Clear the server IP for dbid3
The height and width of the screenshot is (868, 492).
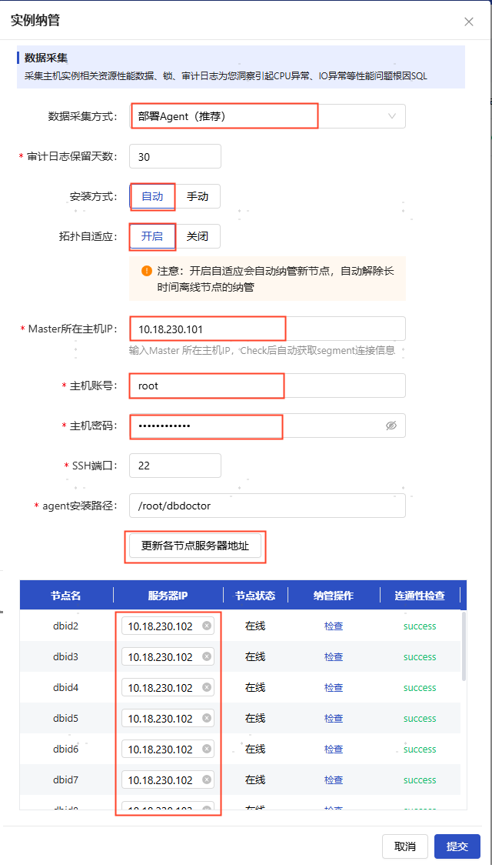click(x=207, y=656)
